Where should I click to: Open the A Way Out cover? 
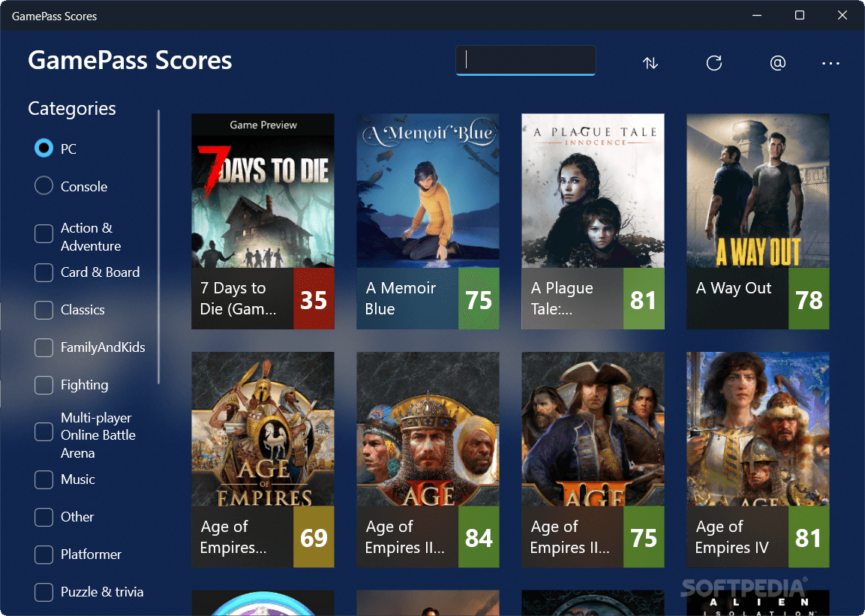758,191
